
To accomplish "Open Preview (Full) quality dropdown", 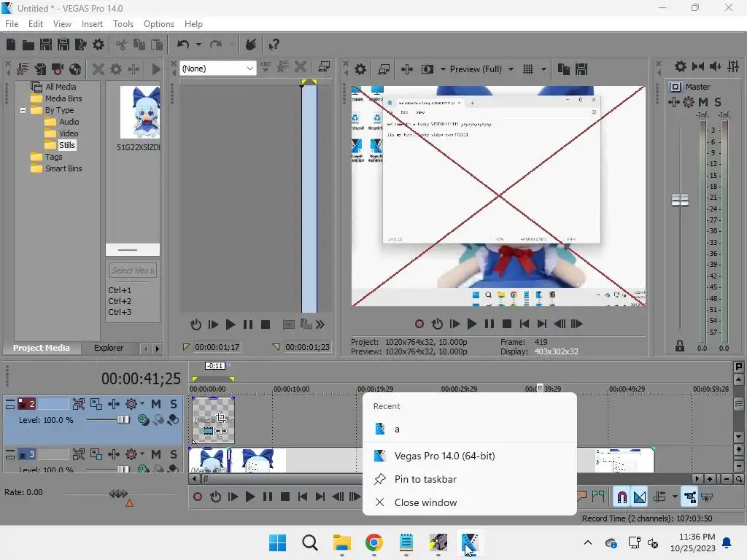I will point(511,69).
